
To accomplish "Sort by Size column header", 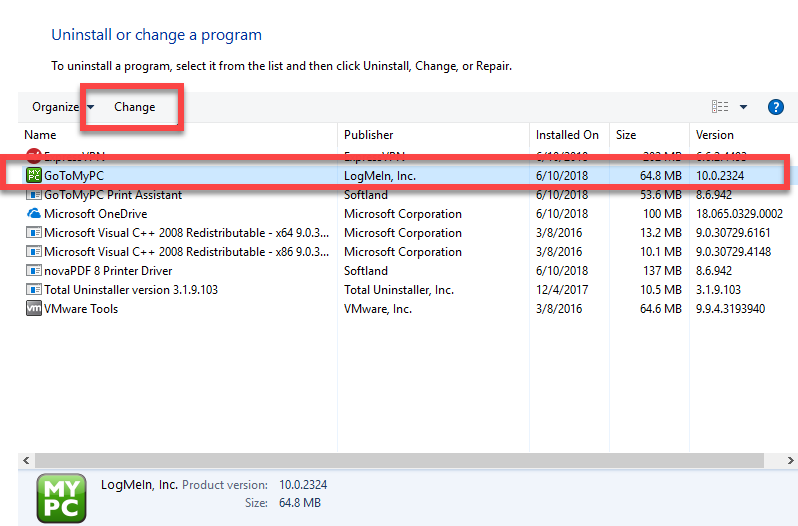I will 625,135.
